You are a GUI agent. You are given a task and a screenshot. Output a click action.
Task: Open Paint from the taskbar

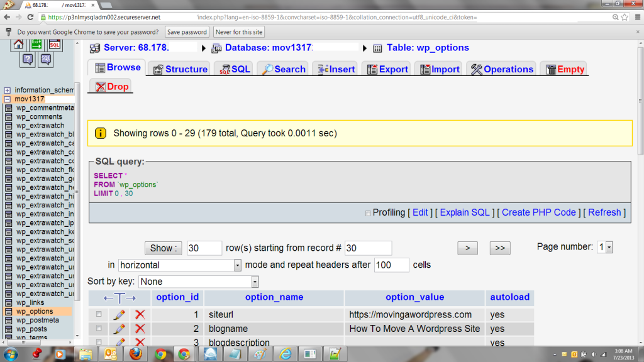coord(260,354)
